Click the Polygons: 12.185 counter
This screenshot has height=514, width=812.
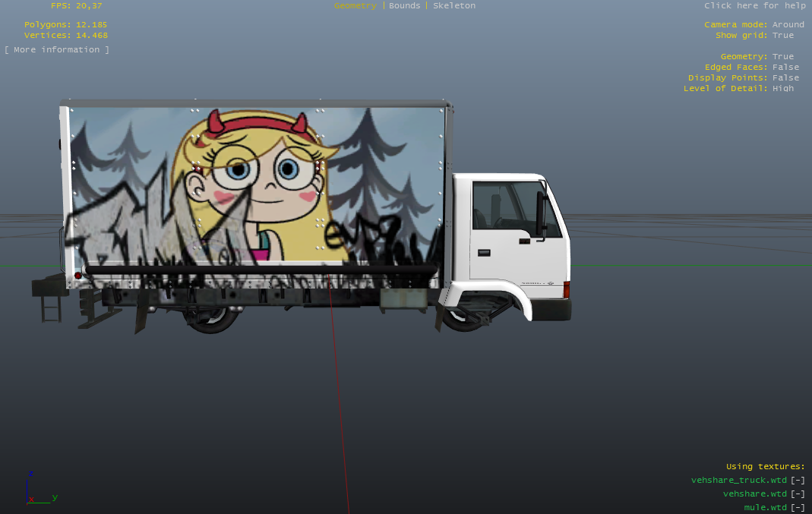66,25
